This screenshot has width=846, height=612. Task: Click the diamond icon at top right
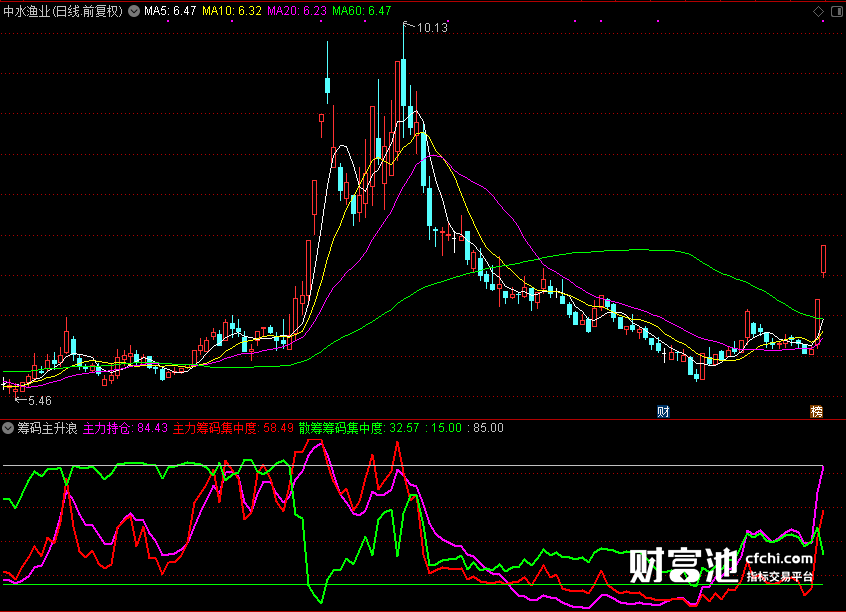pos(818,11)
